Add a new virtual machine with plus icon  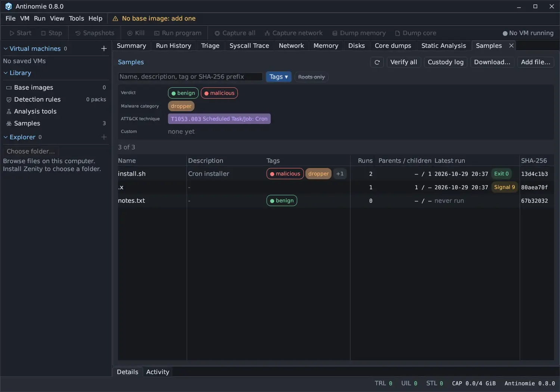[104, 49]
